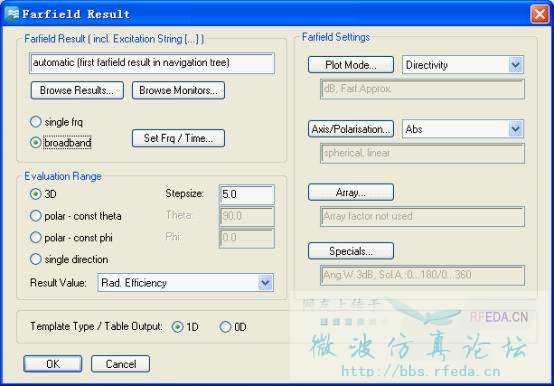The height and width of the screenshot is (386, 554).
Task: Click the Stepsize 5.0 input field
Action: [247, 194]
